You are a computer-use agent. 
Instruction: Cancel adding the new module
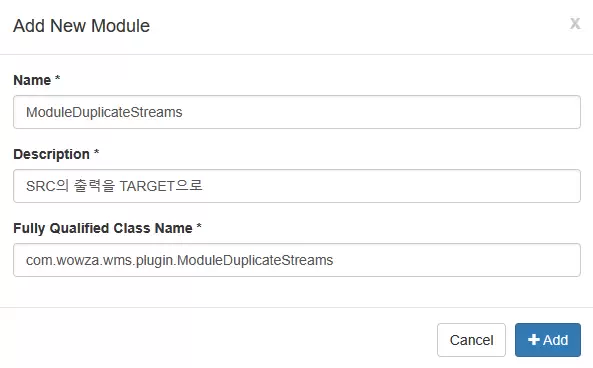pos(471,340)
